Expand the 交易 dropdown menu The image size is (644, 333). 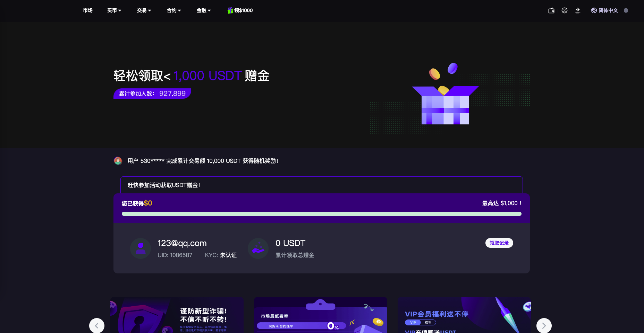[x=144, y=11]
